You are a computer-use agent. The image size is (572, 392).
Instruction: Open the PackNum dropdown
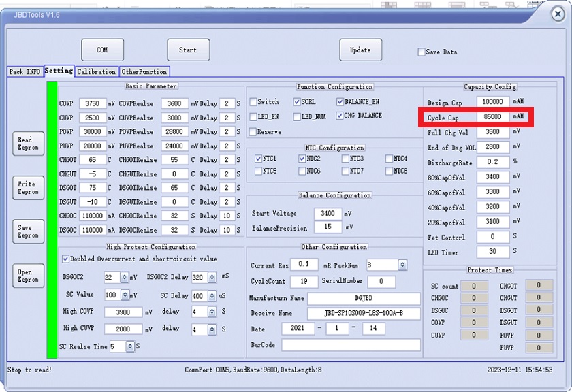(x=402, y=265)
